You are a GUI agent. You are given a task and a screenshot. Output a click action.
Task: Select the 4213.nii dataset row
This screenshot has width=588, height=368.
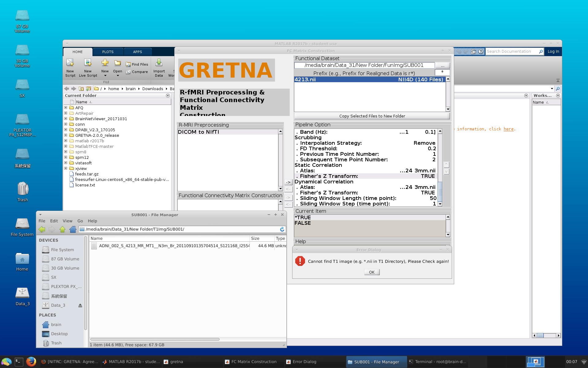[x=370, y=79]
